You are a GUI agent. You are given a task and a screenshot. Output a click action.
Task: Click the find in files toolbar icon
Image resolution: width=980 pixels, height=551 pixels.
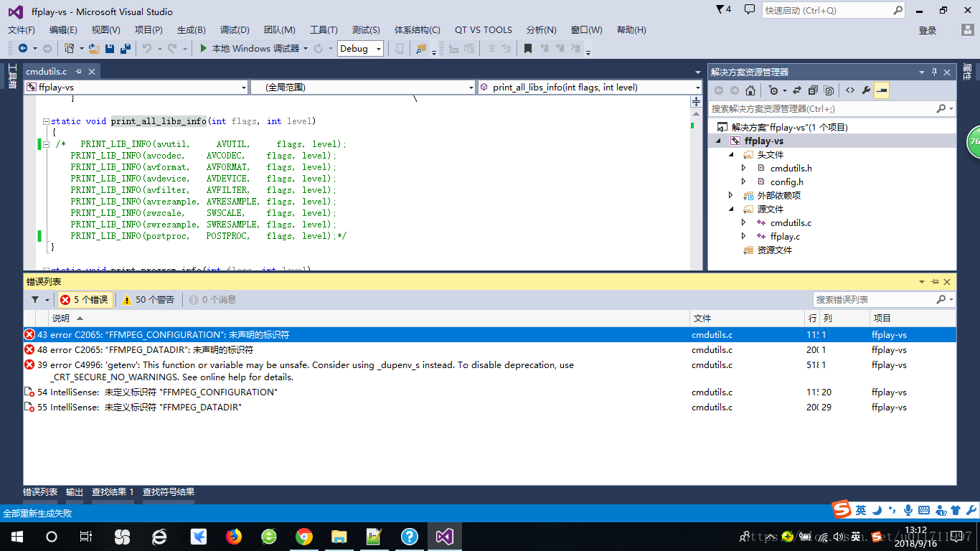point(420,49)
